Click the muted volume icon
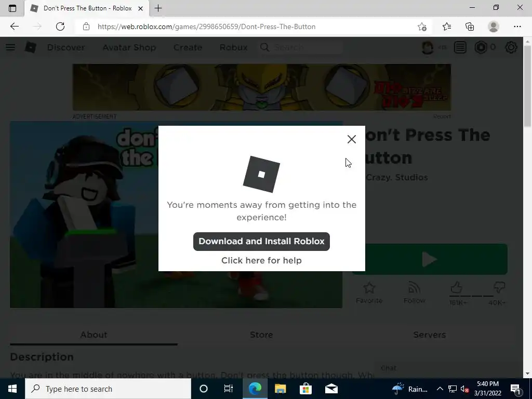 point(464,389)
